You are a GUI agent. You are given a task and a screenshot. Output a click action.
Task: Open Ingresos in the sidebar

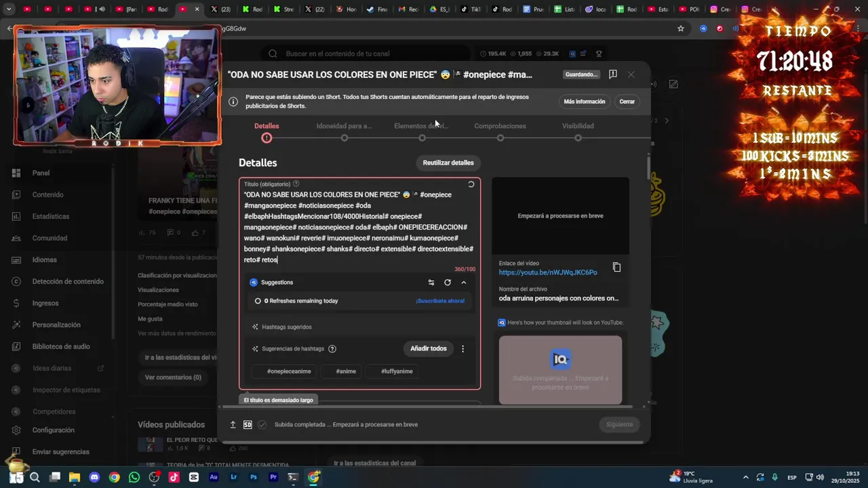pos(45,303)
